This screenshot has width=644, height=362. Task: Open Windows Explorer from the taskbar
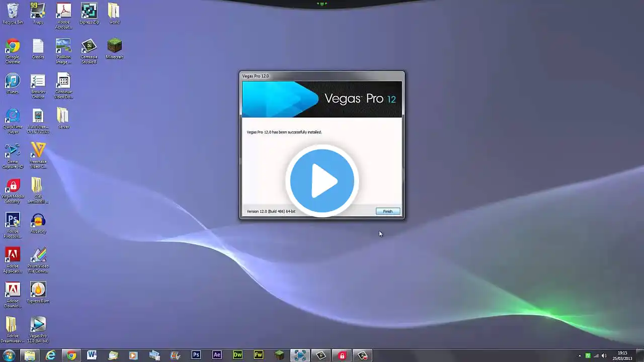tap(30, 355)
